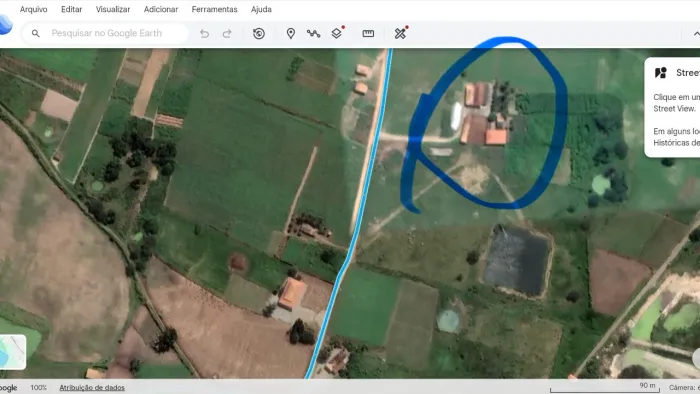
Task: Click the Pesquisar no Google Earth search field
Action: click(x=106, y=33)
